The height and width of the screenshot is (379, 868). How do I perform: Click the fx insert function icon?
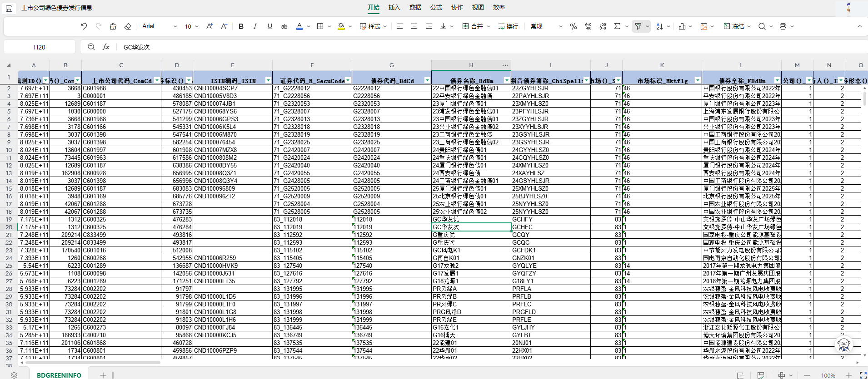pyautogui.click(x=106, y=47)
